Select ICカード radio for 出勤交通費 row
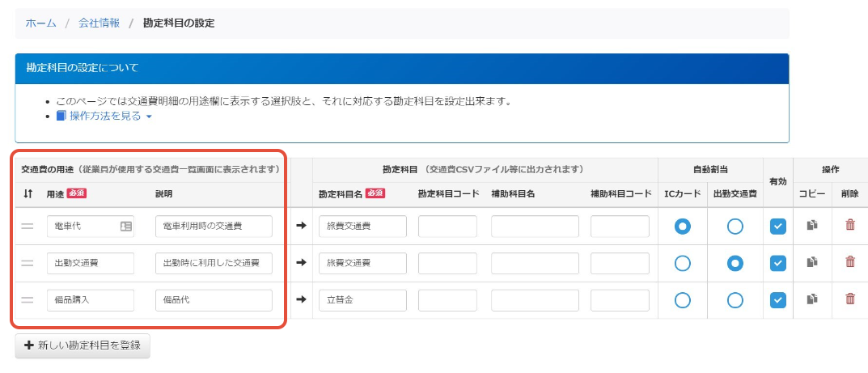Viewport: 868px width, 373px height. (x=683, y=263)
